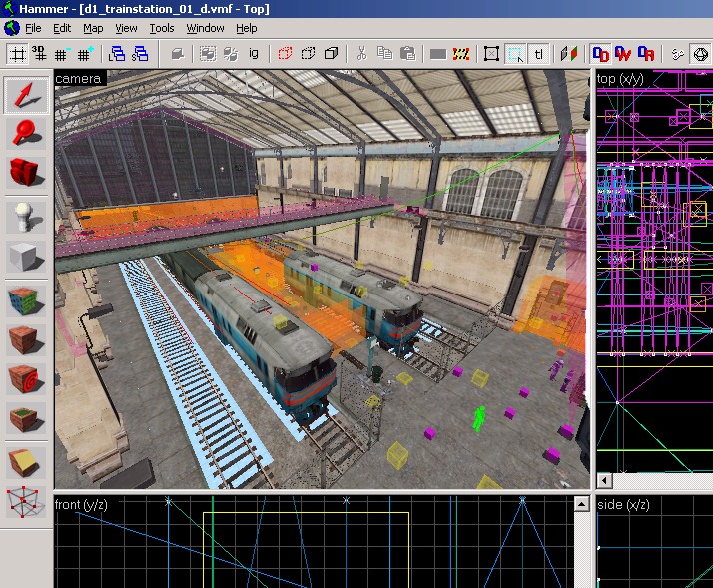Copy the selection toolbar icon

tap(385, 54)
